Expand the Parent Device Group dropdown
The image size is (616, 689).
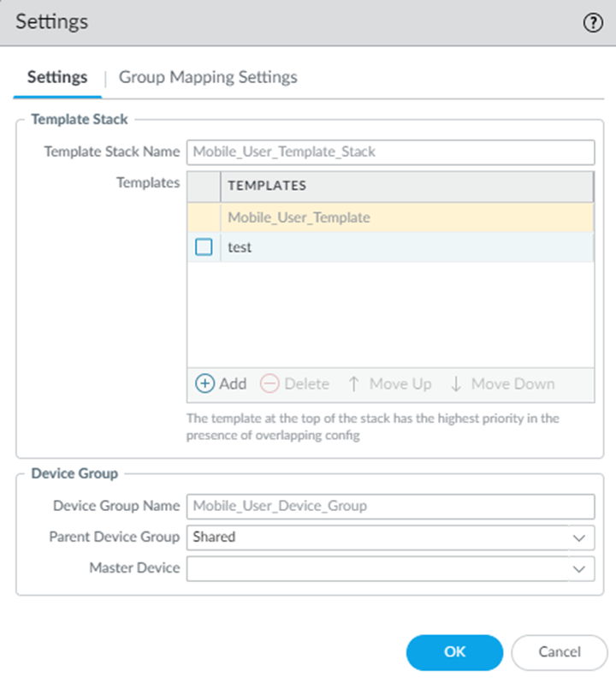pyautogui.click(x=580, y=538)
